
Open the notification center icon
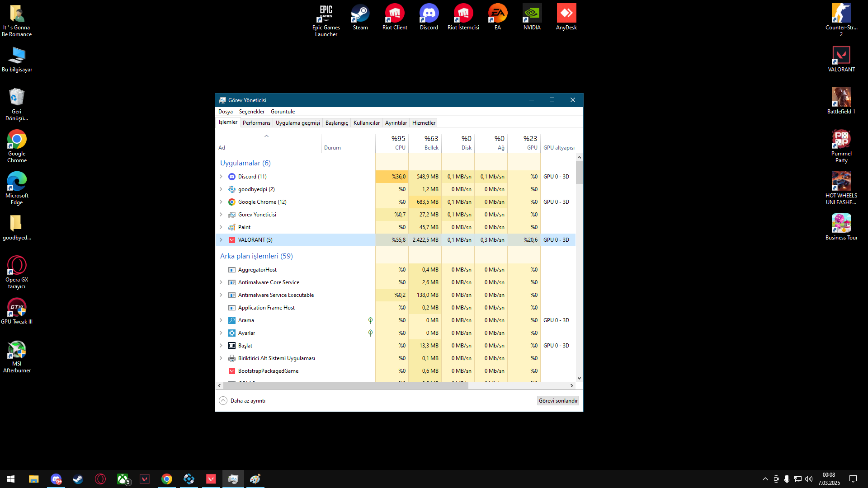[853, 479]
